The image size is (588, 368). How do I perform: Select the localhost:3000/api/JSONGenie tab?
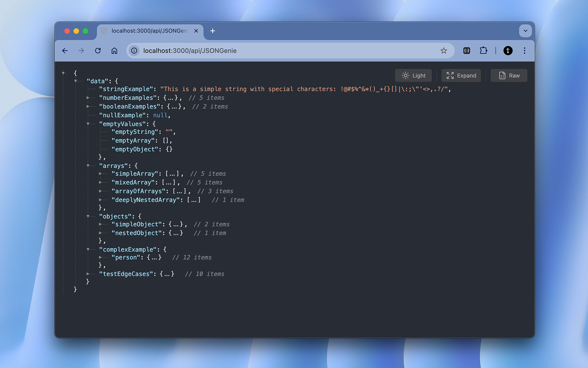tap(147, 31)
